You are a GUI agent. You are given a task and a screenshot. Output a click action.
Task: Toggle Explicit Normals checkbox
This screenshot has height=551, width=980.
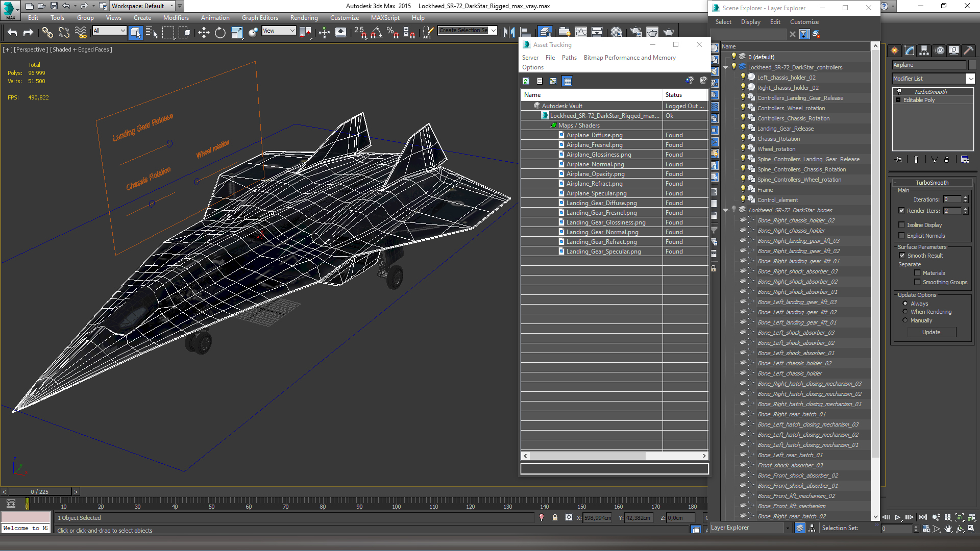point(902,236)
